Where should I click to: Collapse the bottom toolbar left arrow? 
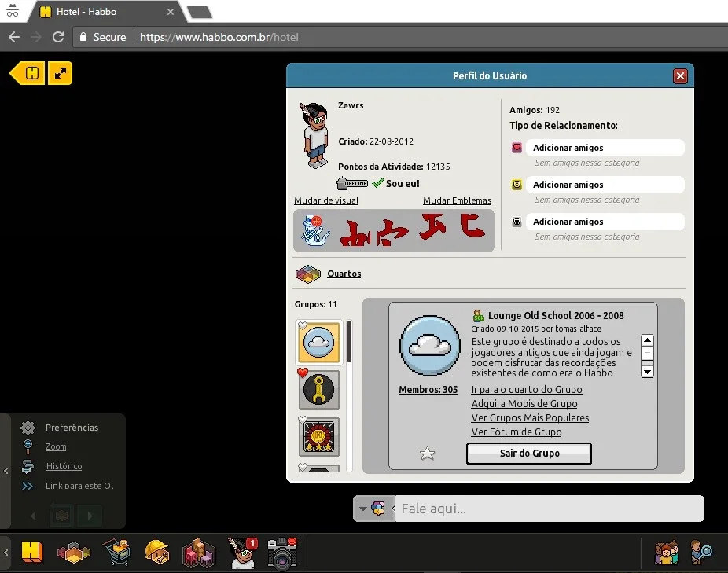point(6,553)
